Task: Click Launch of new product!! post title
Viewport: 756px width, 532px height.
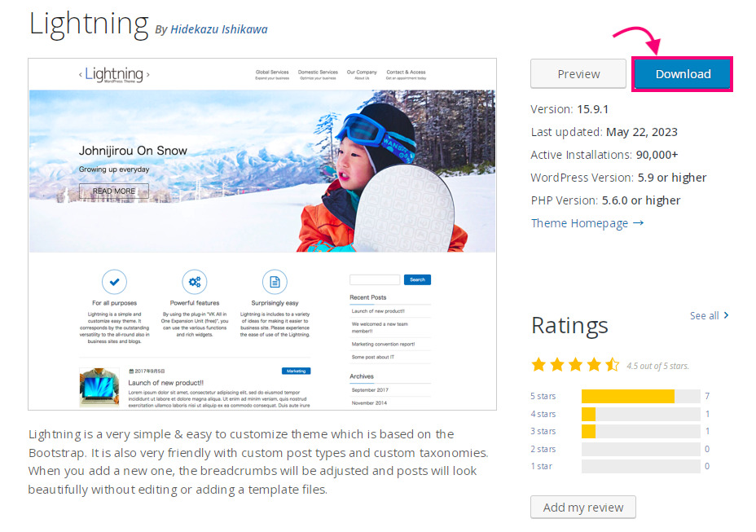Action: 166,383
